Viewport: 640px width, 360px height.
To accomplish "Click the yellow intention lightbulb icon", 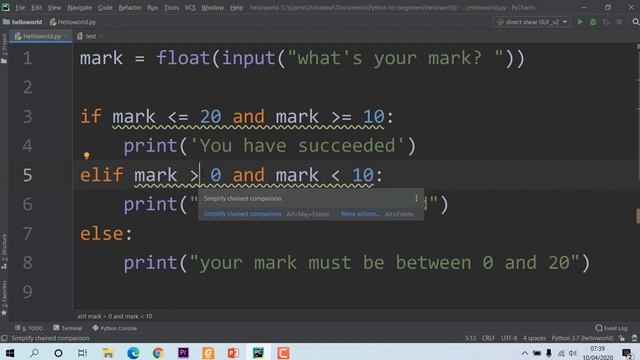I will (87, 155).
